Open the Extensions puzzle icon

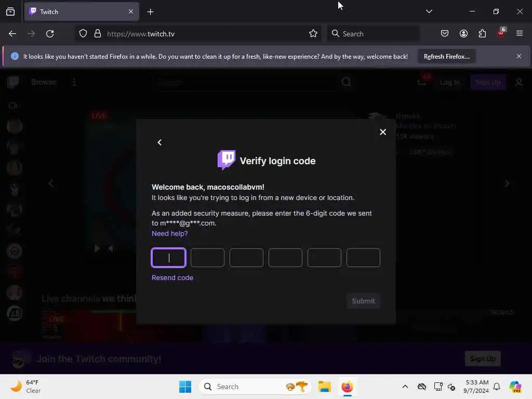click(x=483, y=34)
